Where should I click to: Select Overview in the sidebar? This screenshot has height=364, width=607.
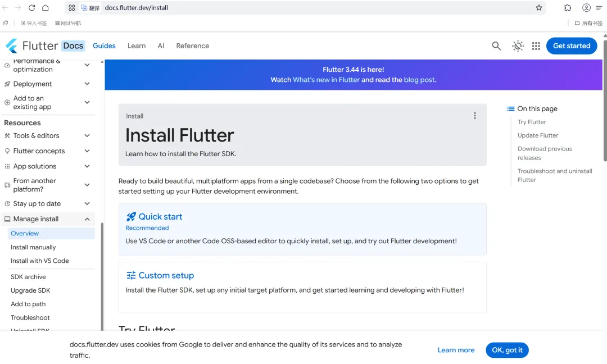tap(51, 233)
